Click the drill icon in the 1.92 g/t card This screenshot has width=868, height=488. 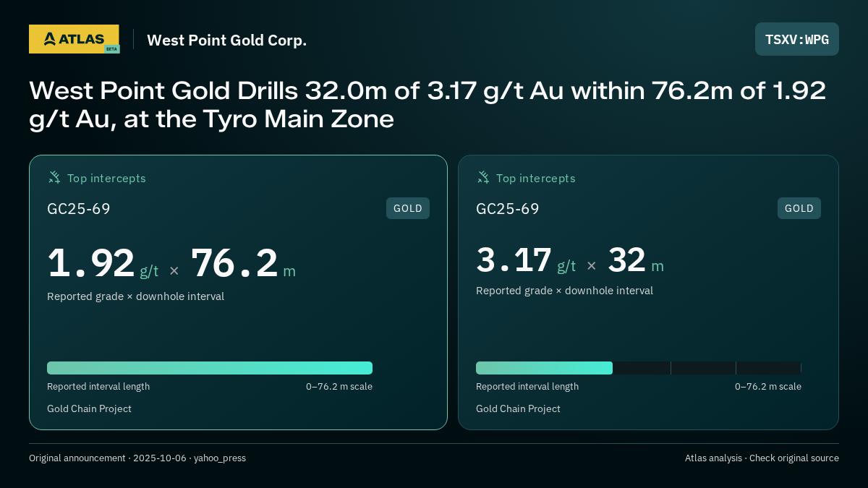click(x=54, y=177)
